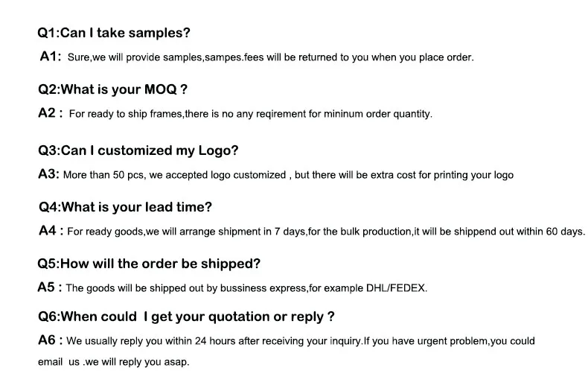Click the answer sentence about sample fees returned
This screenshot has width=588, height=388.
[270, 57]
